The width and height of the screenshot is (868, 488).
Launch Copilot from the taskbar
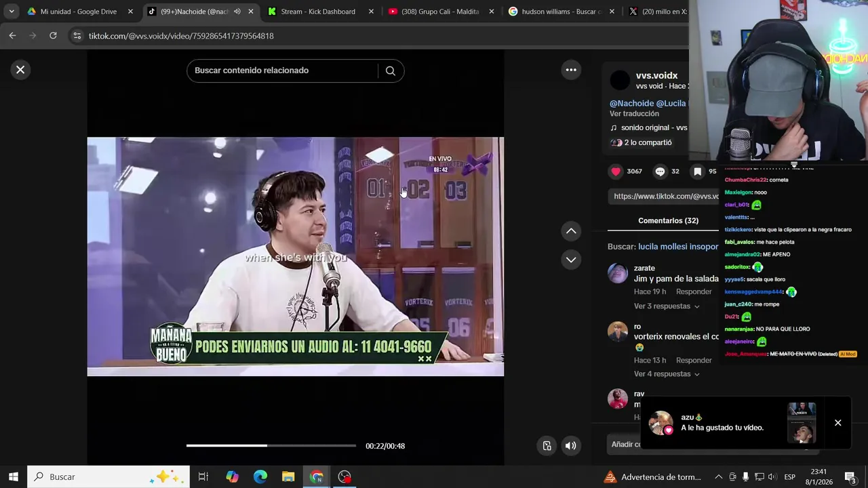click(x=232, y=476)
